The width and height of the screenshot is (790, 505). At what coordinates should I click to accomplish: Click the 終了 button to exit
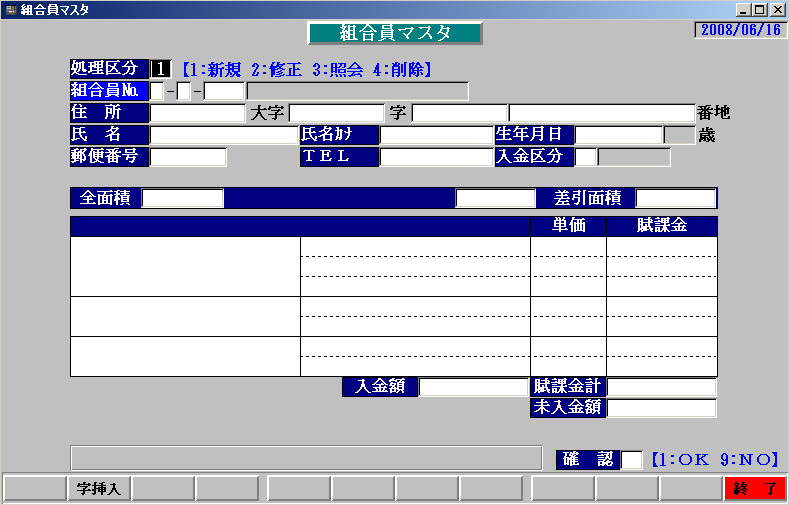(x=755, y=488)
